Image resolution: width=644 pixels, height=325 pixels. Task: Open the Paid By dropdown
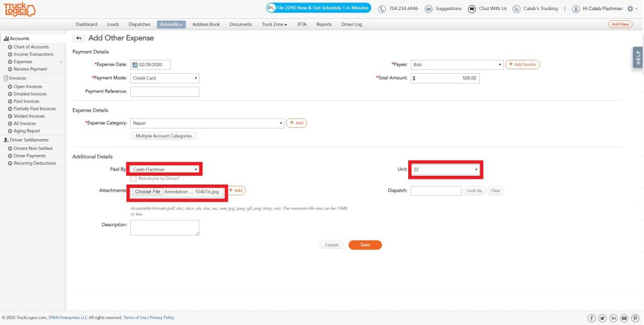pyautogui.click(x=165, y=169)
